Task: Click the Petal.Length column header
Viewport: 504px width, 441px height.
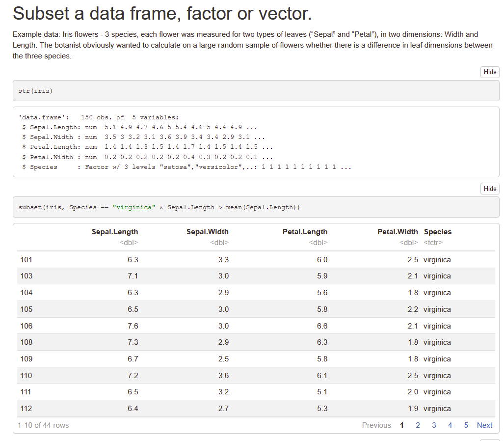Action: coord(305,232)
